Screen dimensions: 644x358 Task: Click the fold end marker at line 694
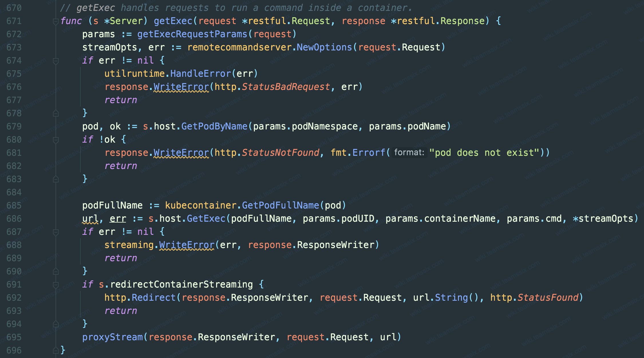56,324
